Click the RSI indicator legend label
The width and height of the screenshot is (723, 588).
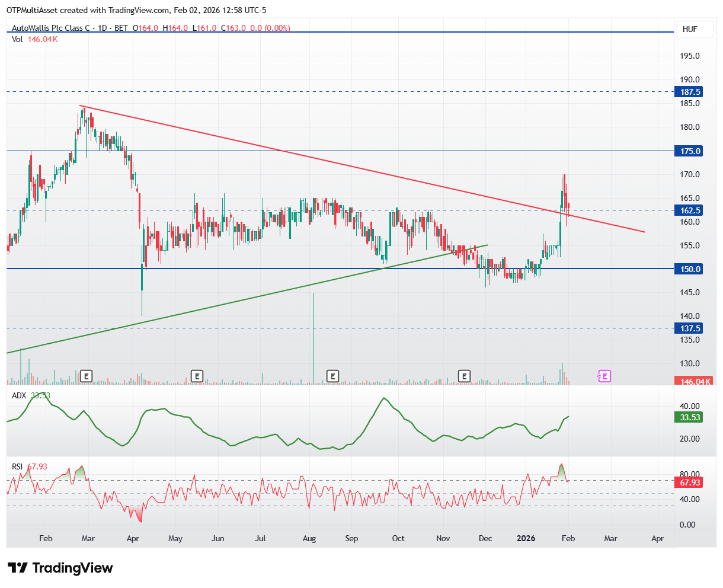tap(18, 466)
